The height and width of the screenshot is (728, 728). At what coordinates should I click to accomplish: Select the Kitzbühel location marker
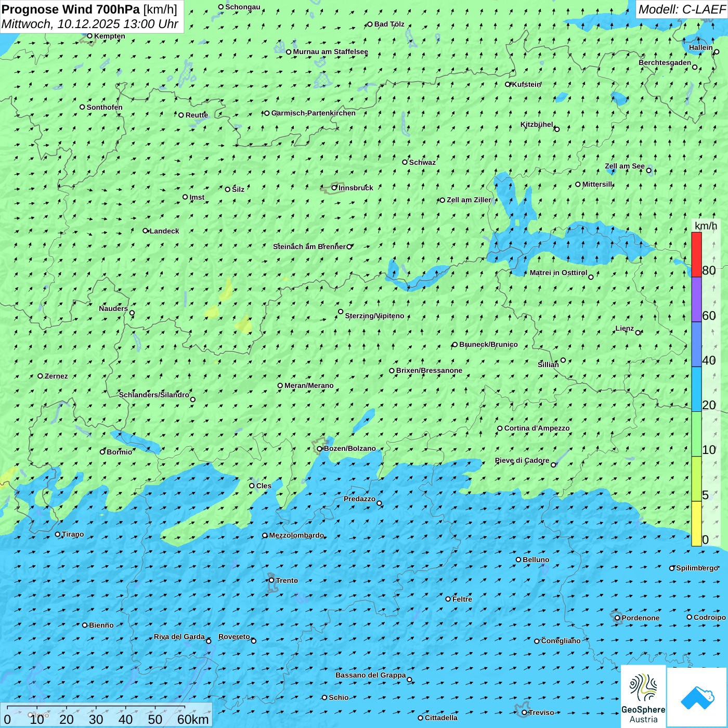557,129
